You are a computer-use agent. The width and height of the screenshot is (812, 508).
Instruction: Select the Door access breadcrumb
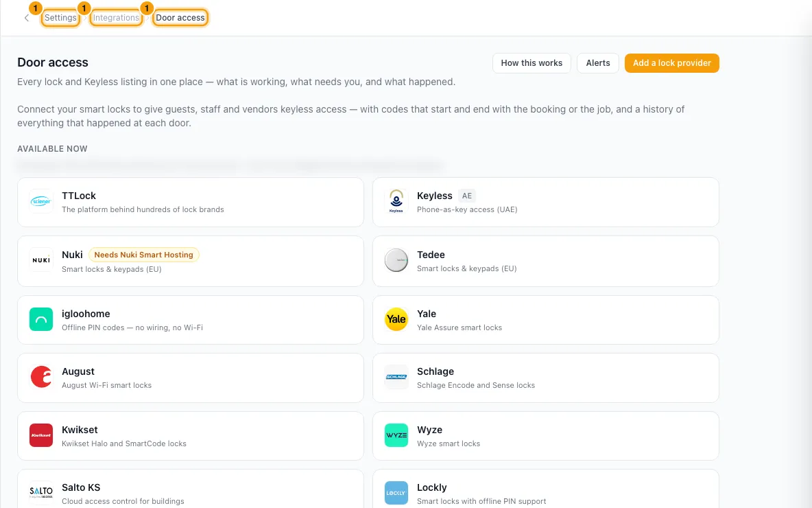(180, 18)
